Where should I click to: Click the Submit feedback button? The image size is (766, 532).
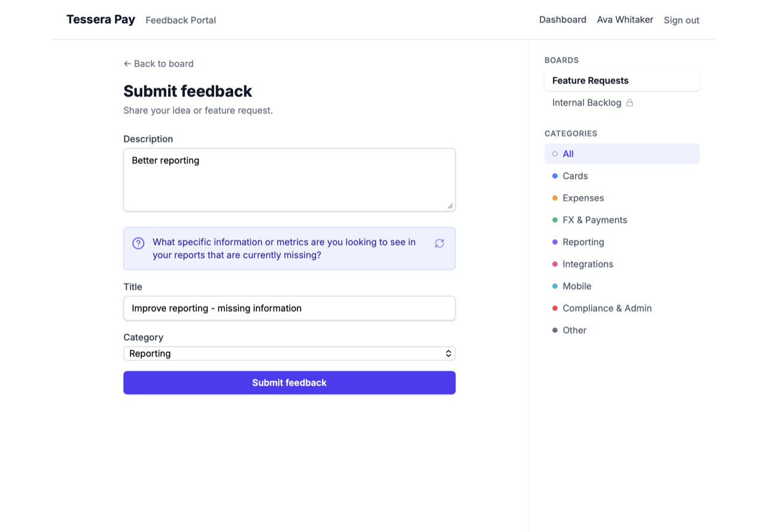[289, 383]
